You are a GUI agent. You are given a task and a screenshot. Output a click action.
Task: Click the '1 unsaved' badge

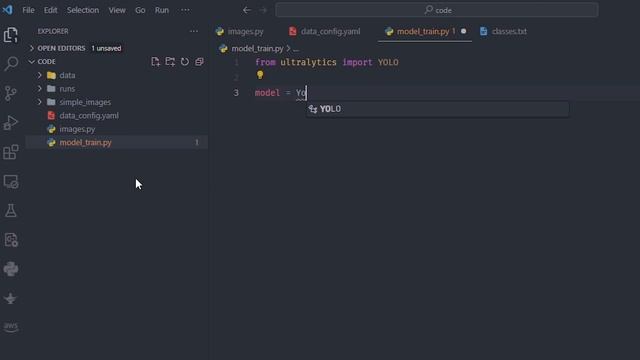point(106,48)
